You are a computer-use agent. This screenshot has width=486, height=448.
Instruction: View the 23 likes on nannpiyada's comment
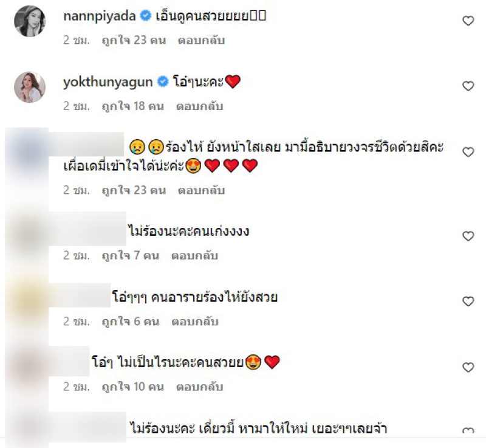[x=134, y=40]
